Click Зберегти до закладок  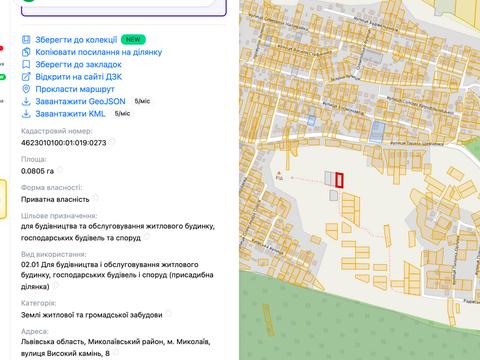[x=78, y=64]
